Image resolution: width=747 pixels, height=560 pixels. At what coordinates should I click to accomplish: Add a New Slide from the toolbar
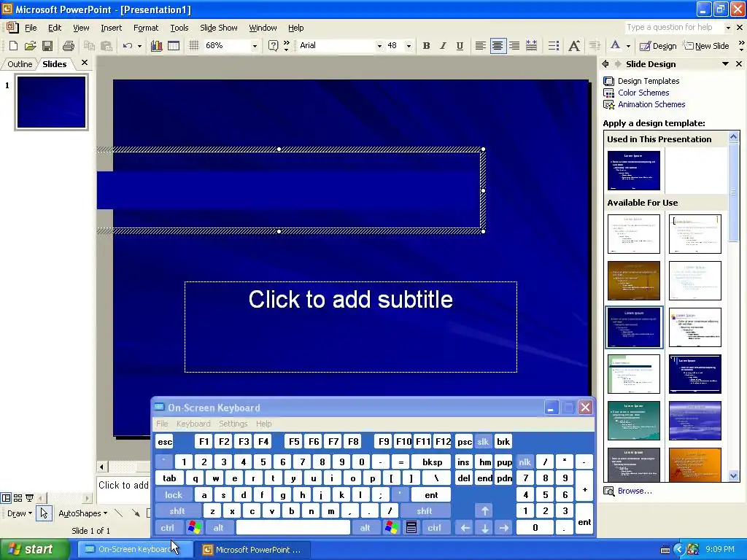point(706,46)
